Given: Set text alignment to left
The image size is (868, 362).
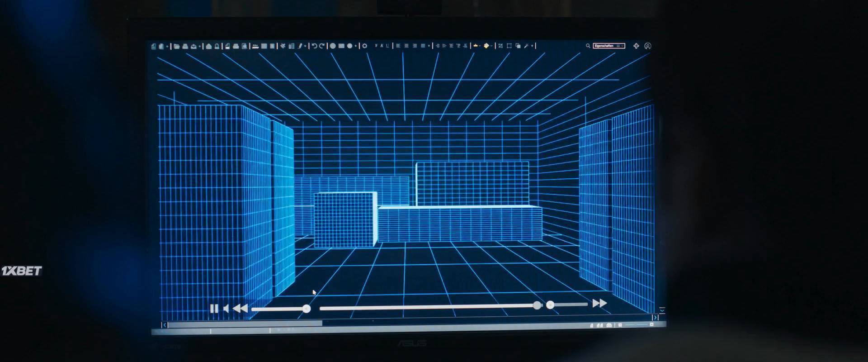Looking at the screenshot, I should click(x=398, y=46).
